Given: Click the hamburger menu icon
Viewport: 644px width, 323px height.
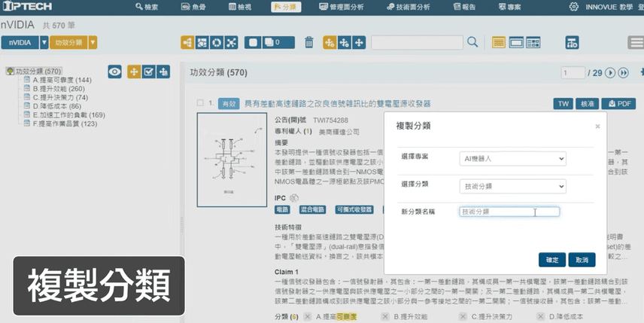Looking at the screenshot, I should [x=636, y=42].
